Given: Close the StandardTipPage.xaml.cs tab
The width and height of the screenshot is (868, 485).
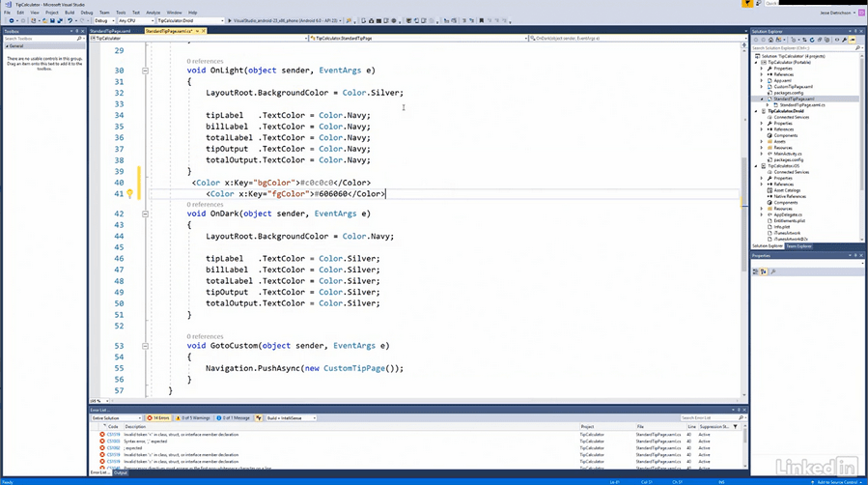Looking at the screenshot, I should pos(203,31).
